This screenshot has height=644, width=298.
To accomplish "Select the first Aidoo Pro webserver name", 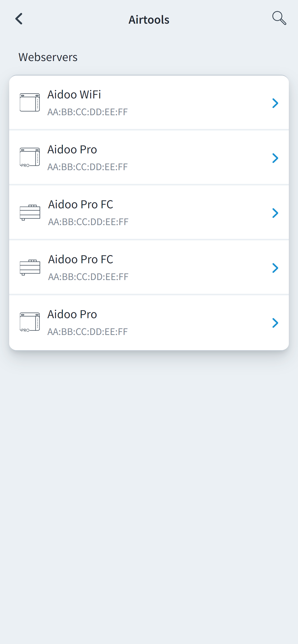I will [x=72, y=150].
